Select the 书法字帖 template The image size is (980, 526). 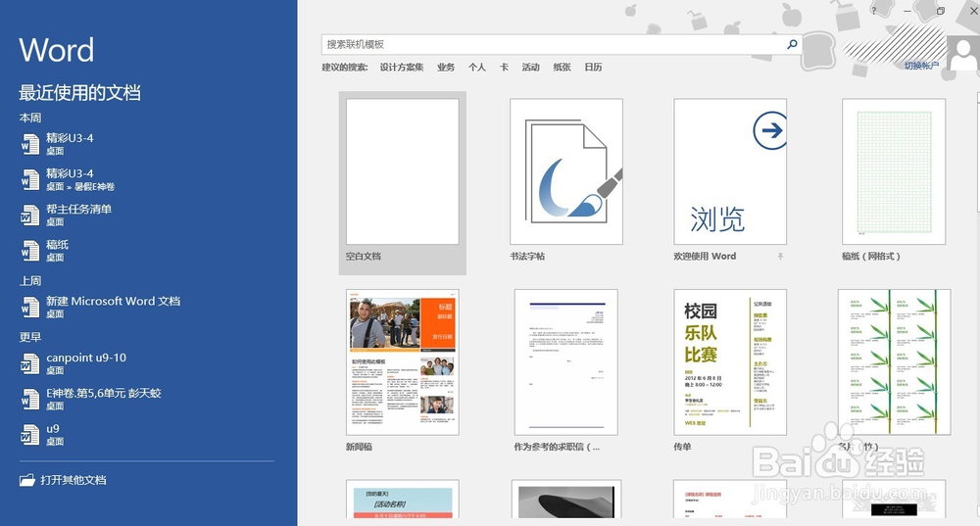coord(566,171)
